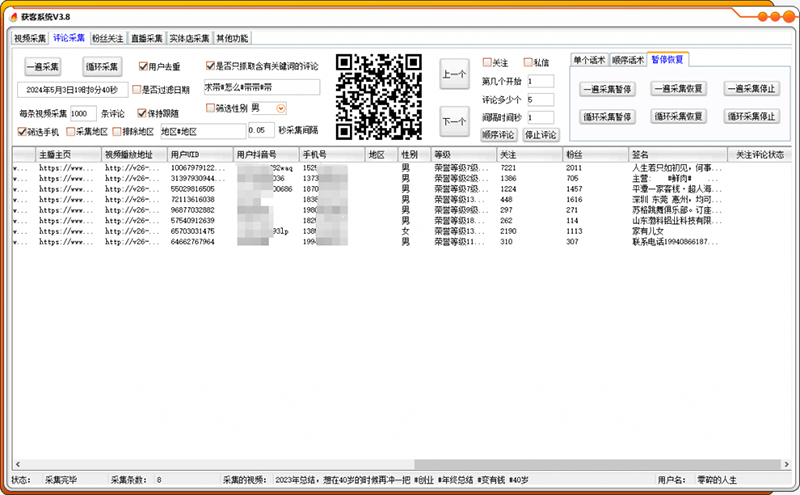
Task: Go to the 实体店采集 tab
Action: coord(189,38)
